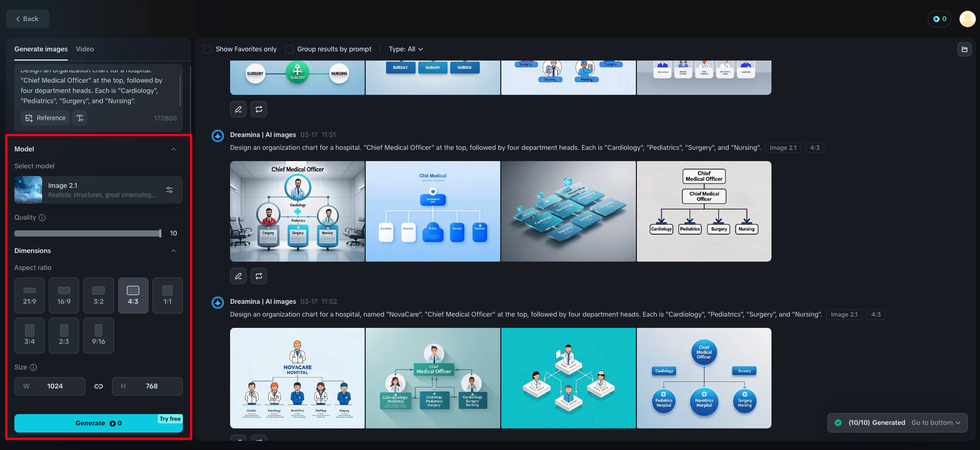Add a Reference image
This screenshot has width=980, height=450.
point(46,118)
